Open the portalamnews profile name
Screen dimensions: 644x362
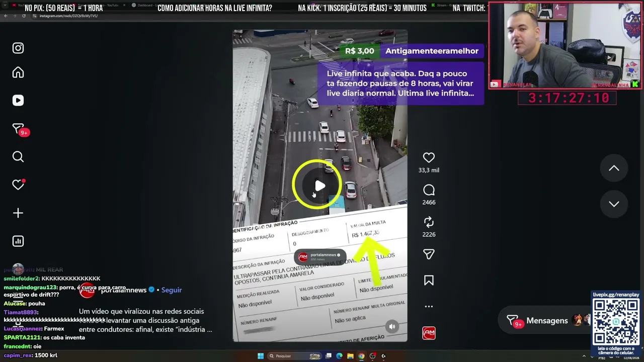(124, 290)
